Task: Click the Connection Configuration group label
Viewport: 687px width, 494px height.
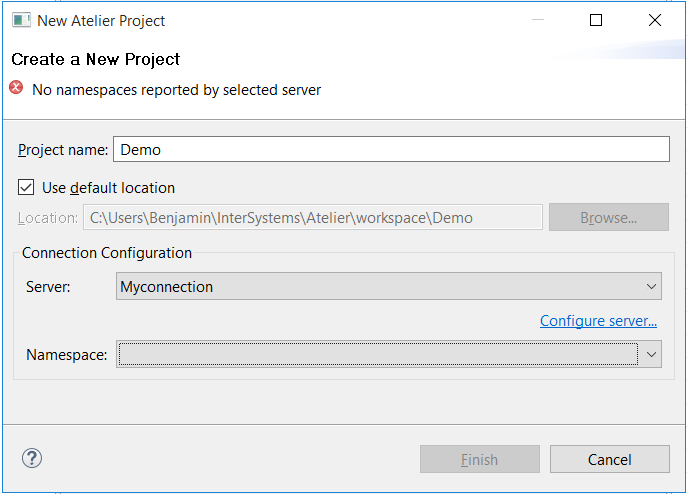Action: pyautogui.click(x=107, y=253)
